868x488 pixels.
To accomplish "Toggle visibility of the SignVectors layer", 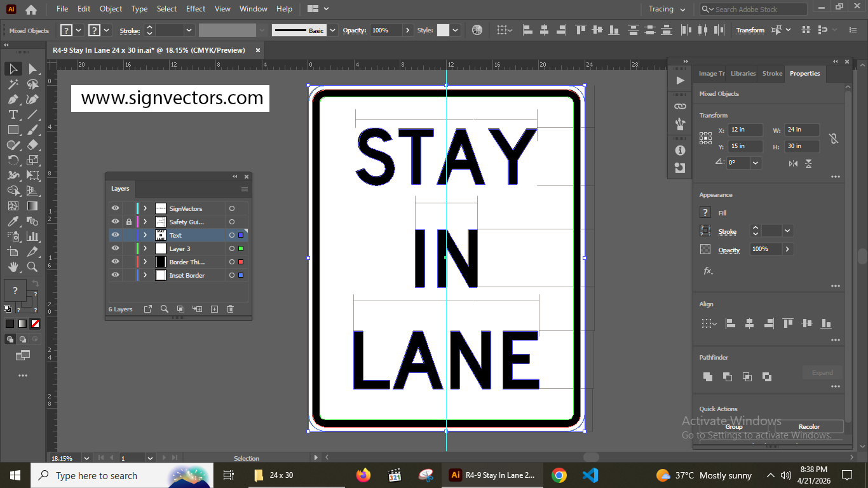I will coord(115,208).
